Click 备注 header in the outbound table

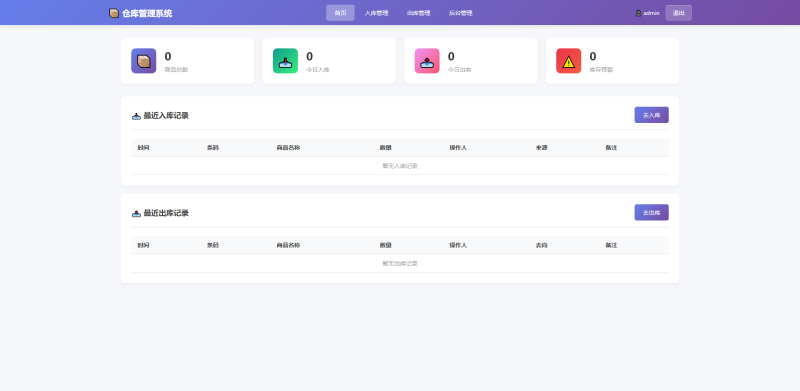click(611, 245)
